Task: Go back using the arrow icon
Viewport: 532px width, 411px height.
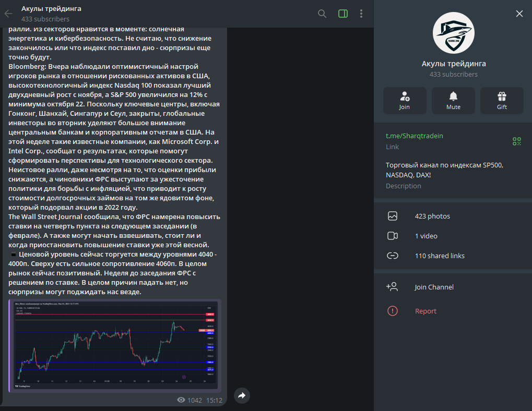Action: point(8,14)
